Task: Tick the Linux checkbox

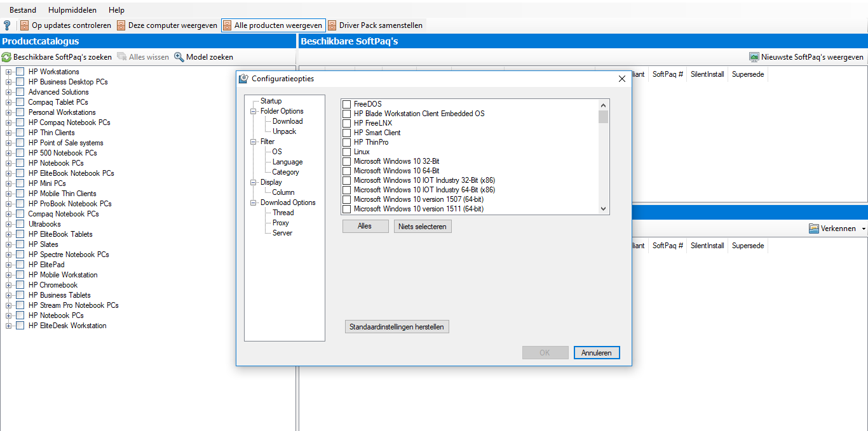Action: click(x=347, y=152)
